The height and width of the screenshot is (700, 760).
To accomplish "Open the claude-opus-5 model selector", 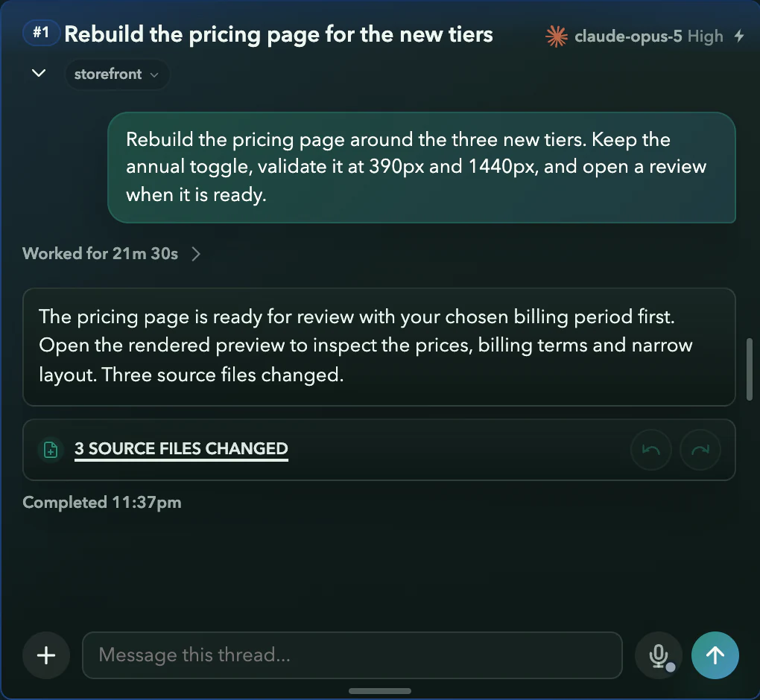I will pos(628,36).
